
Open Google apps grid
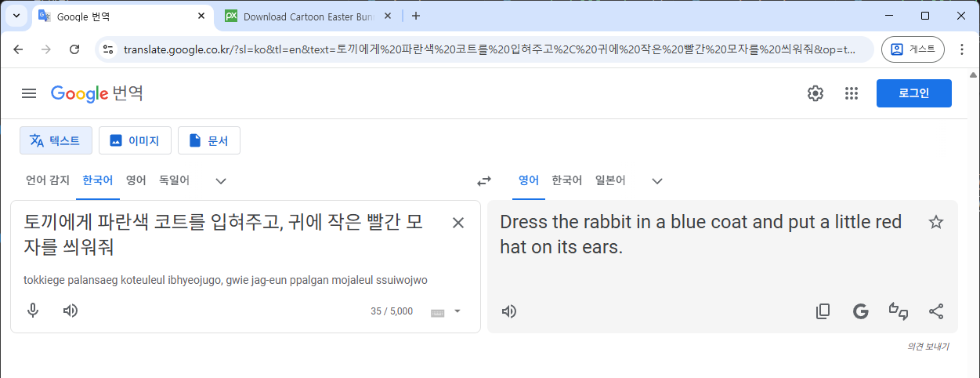pos(852,93)
